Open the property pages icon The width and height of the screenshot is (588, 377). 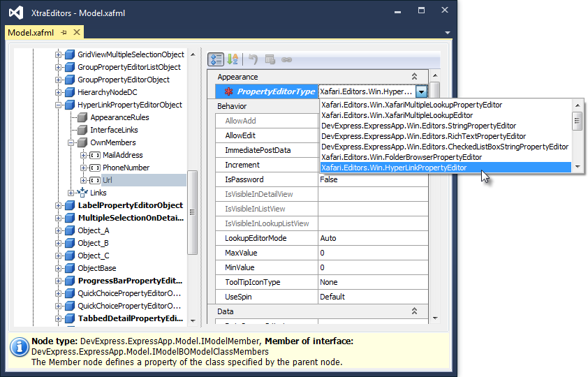(x=270, y=59)
